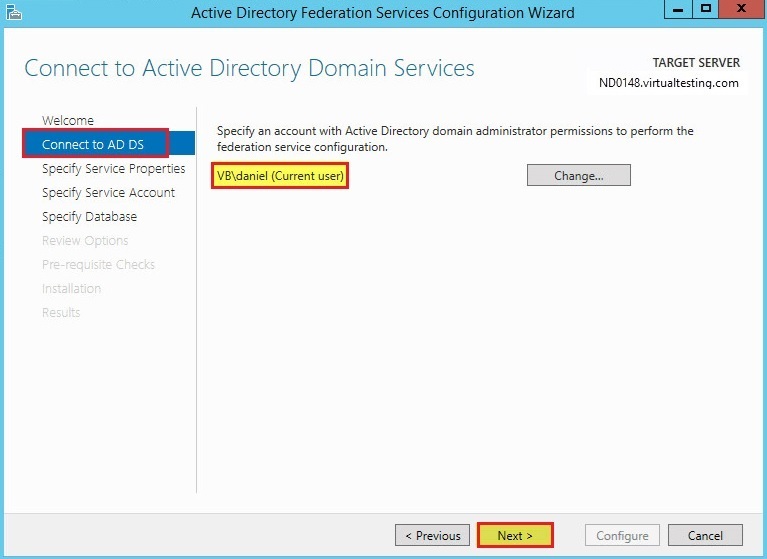Open the Specify Service Properties step
The width and height of the screenshot is (767, 559).
[x=113, y=168]
